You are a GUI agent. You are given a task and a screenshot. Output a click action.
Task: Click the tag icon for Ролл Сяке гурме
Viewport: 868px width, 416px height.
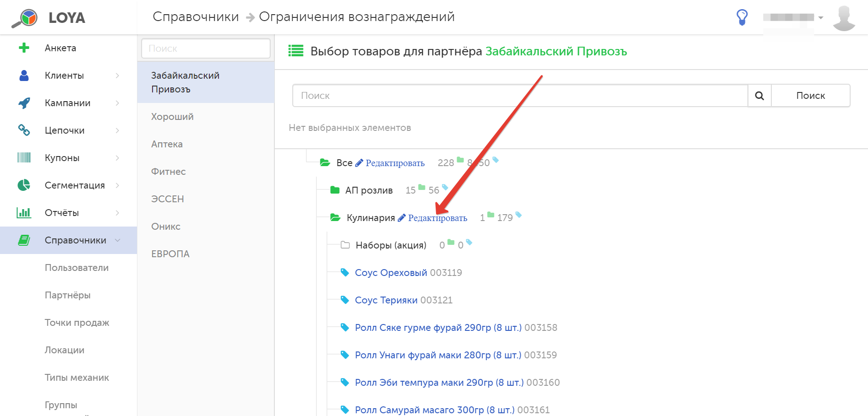point(345,327)
